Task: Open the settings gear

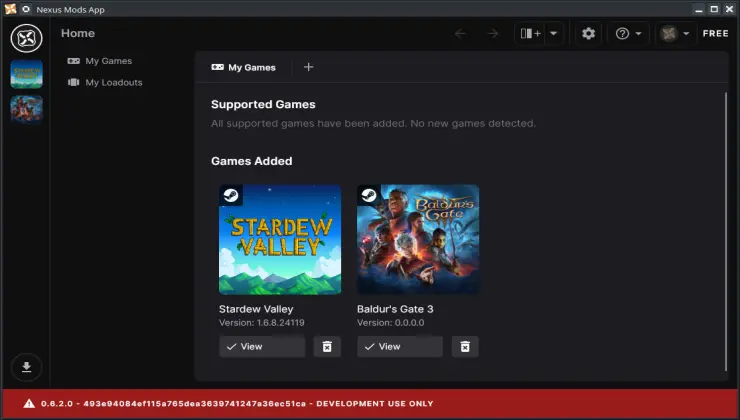Action: 588,34
